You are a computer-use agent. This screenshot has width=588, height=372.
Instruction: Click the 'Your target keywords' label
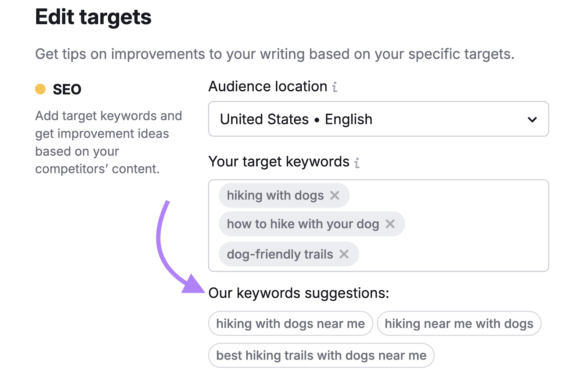point(279,162)
